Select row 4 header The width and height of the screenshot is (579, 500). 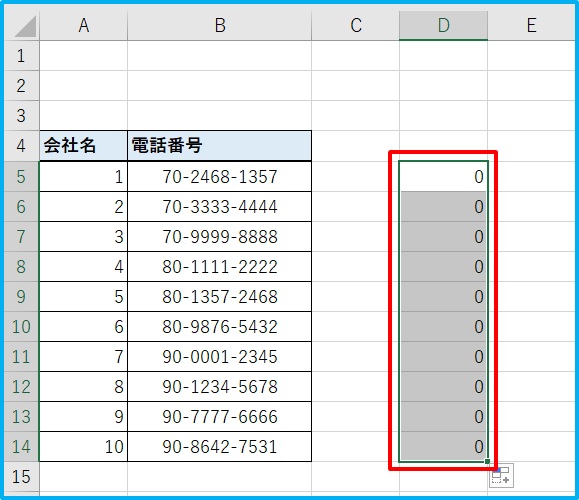coord(21,145)
